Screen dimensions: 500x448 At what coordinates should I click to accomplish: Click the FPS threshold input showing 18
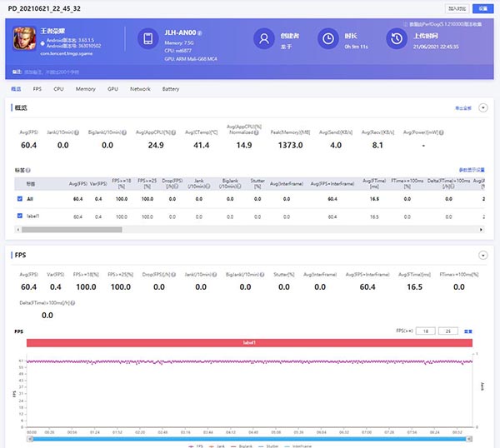click(425, 331)
